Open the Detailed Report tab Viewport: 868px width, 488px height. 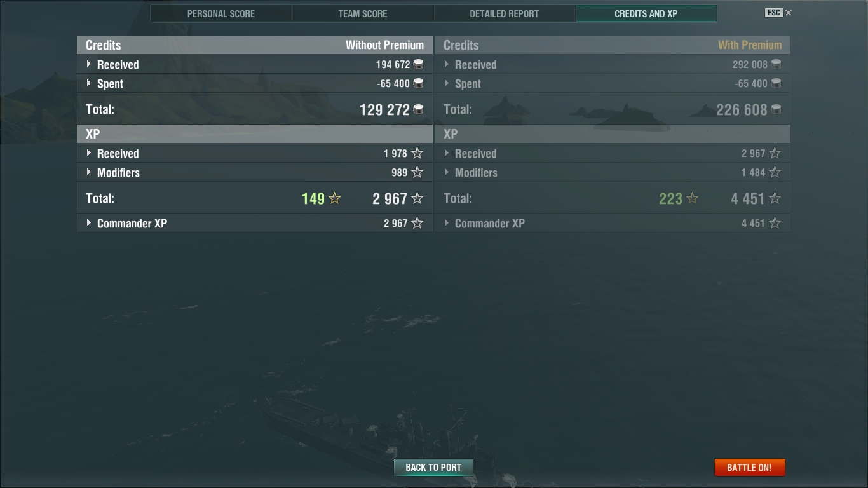coord(505,13)
